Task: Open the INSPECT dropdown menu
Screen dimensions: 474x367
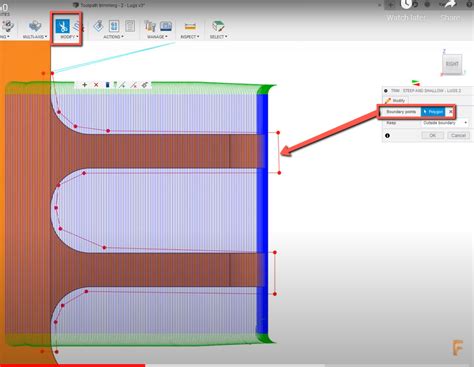Action: tap(190, 37)
